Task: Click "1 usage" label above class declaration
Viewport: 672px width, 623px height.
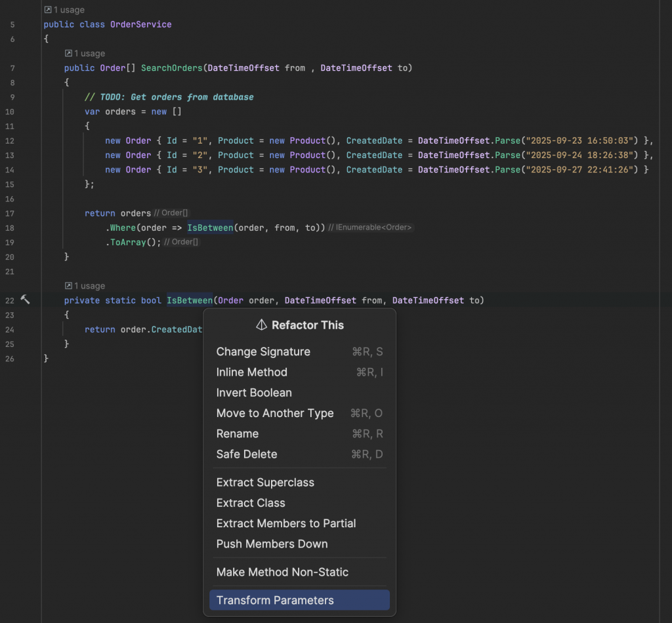Action: [x=69, y=10]
